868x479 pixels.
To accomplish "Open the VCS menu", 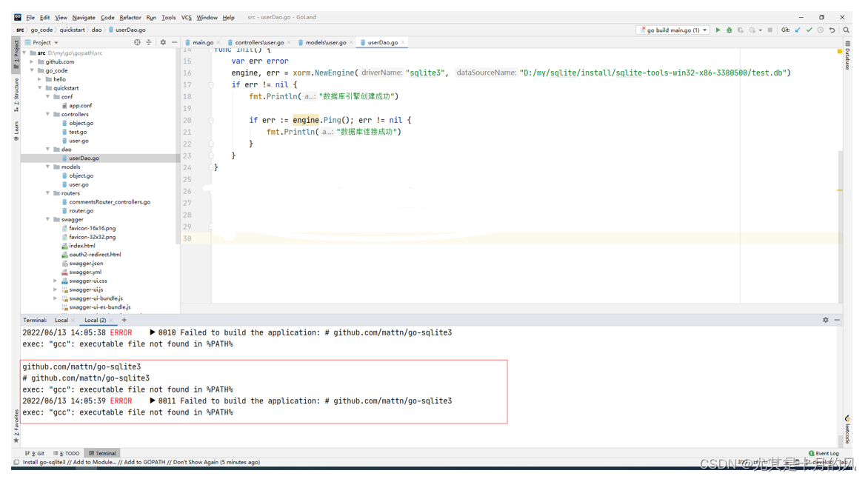I will tap(187, 17).
